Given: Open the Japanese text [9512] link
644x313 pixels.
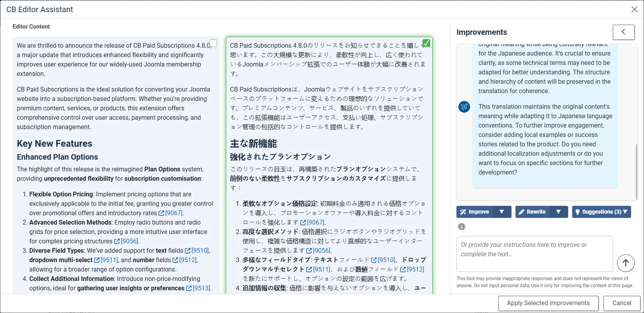Looking at the screenshot, I should (412, 269).
